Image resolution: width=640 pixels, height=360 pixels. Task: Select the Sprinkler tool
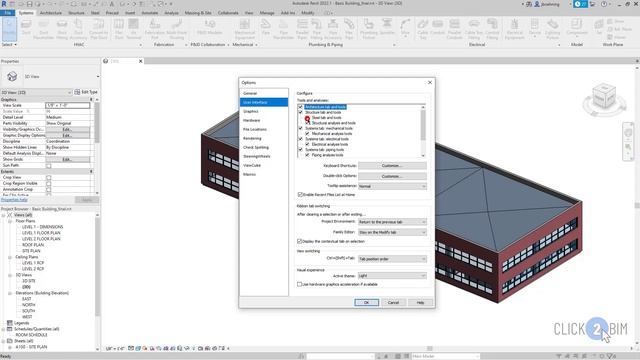(387, 27)
